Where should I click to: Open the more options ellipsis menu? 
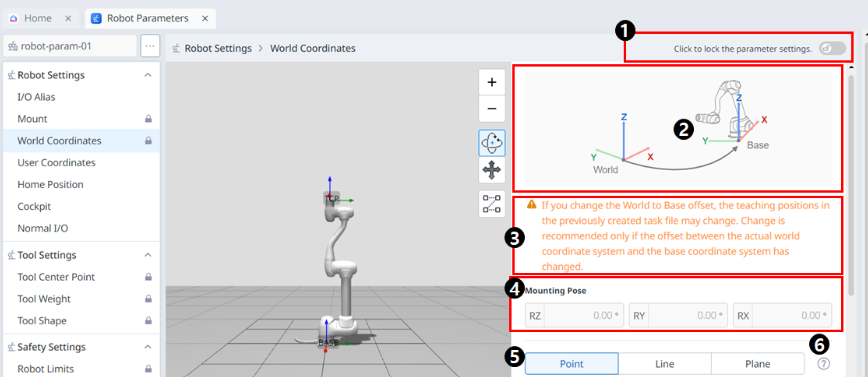click(x=150, y=47)
